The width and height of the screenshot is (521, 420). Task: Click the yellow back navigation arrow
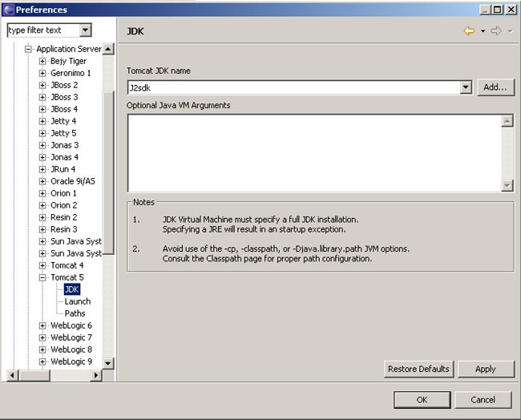coord(469,31)
